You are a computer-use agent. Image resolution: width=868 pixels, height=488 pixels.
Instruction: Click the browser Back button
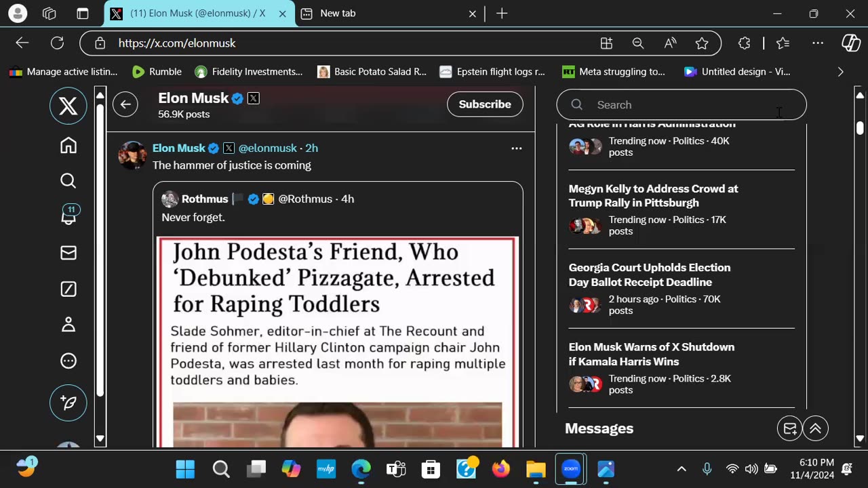[x=22, y=43]
